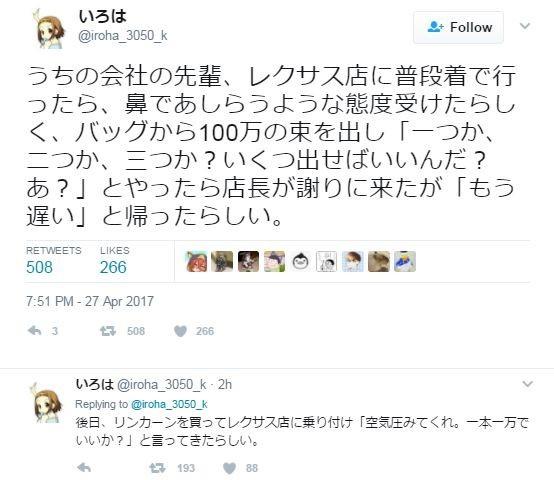The image size is (554, 480).
Task: Like the reply tweet showing 88 likes
Action: (230, 468)
